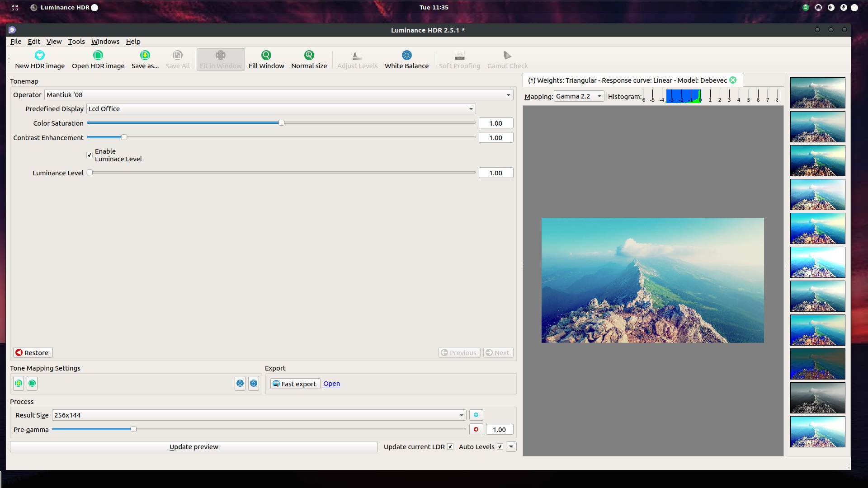Enable the Luminace Level checkbox
This screenshot has width=868, height=488.
click(x=89, y=155)
